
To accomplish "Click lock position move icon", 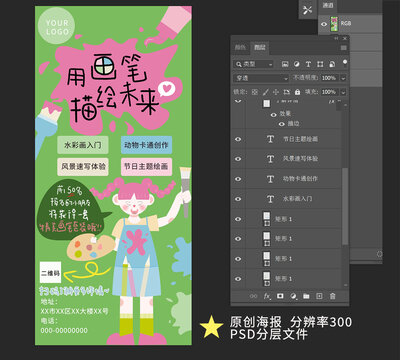I will (276, 92).
